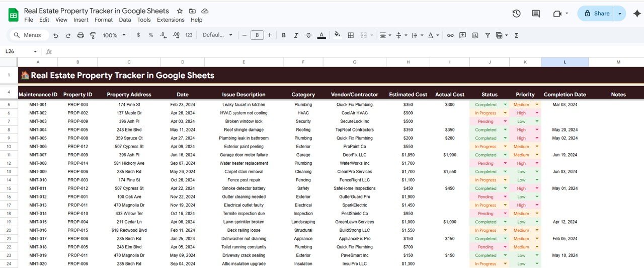
Task: Toggle bold formatting
Action: pyautogui.click(x=284, y=35)
